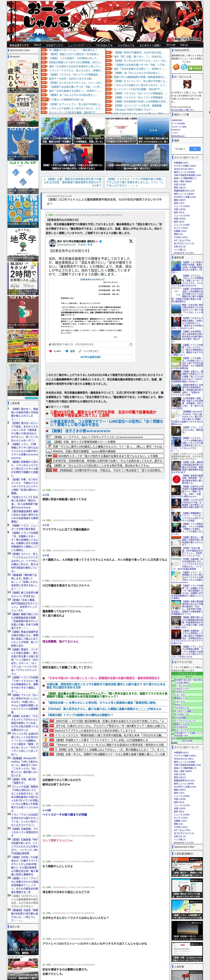
Task: Open headline 【画像】BORUTO最新刊 in top list
Action: (138, 52)
